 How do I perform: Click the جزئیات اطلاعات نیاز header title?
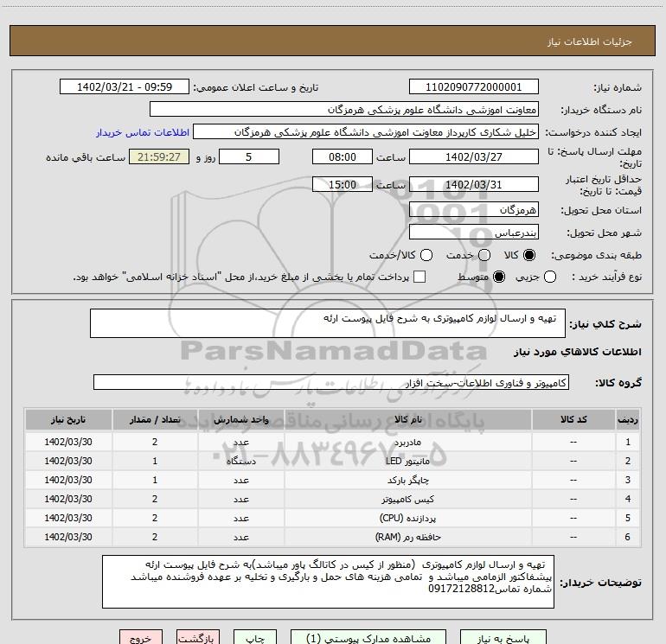590,41
